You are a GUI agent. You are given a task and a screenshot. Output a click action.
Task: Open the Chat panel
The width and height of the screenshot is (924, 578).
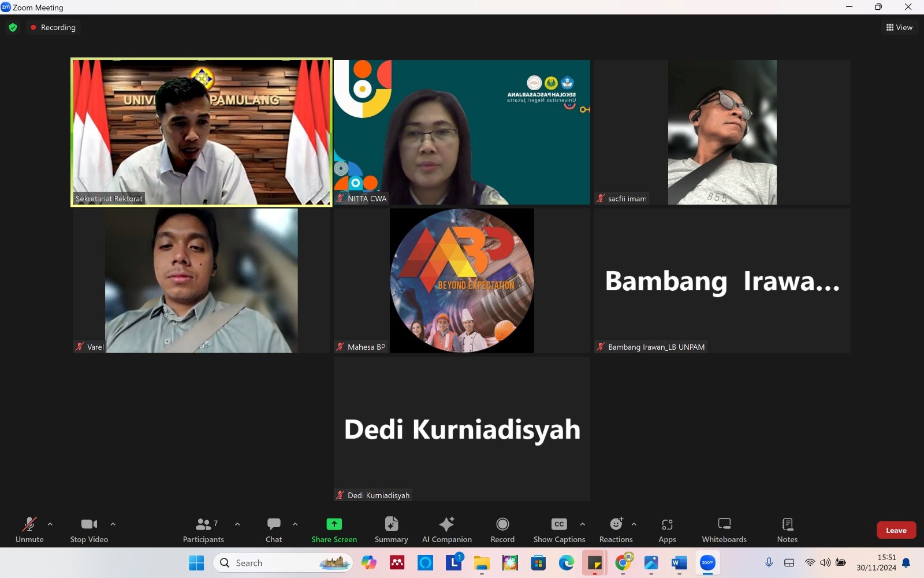[x=274, y=530]
